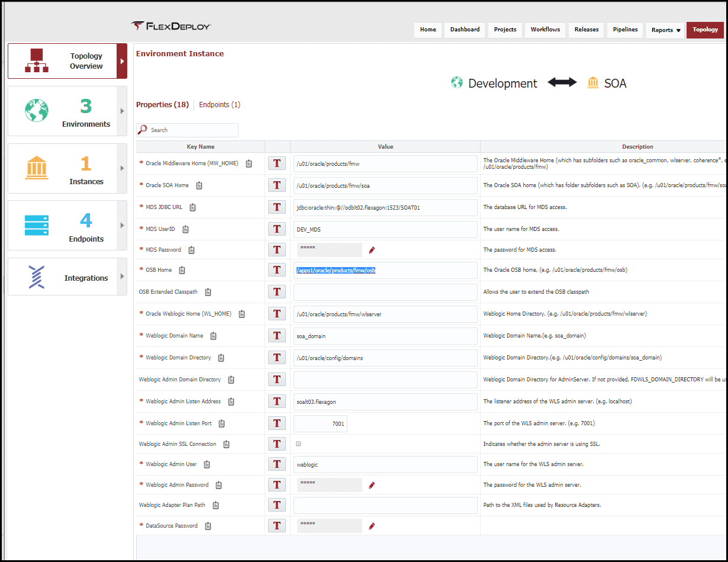
Task: Click clipboard icon beside Oracle Middleware Home
Action: coord(249,163)
